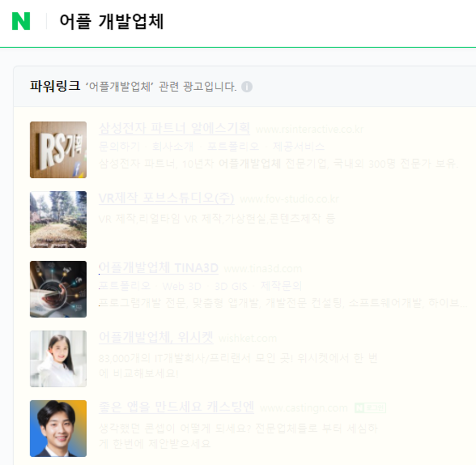Open the 어플개발업체 TINA3D title link
This screenshot has width=476, height=465.
click(159, 267)
